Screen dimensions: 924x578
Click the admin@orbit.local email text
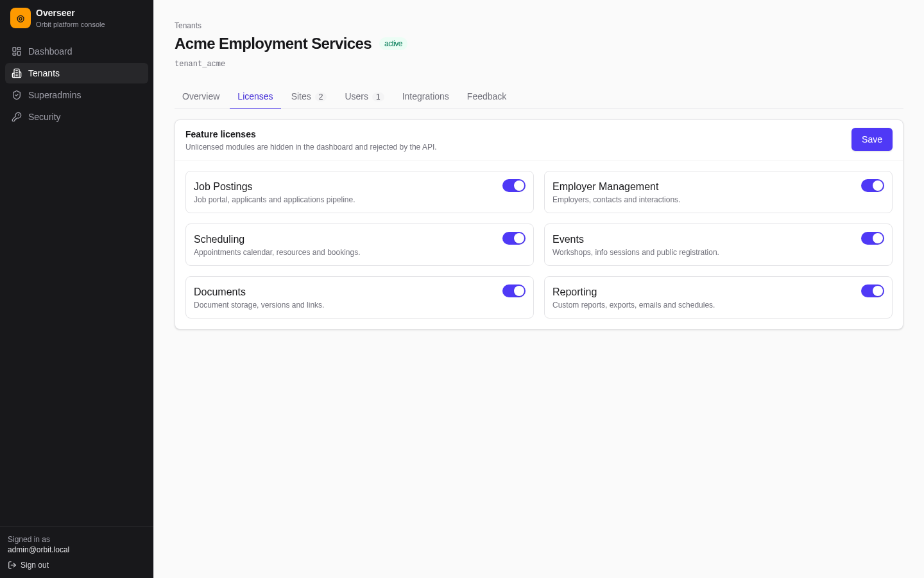(38, 550)
